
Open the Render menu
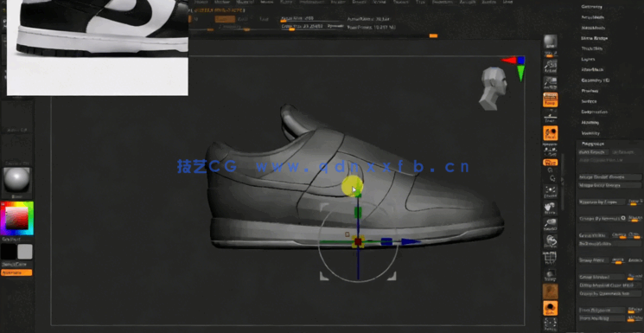[339, 3]
